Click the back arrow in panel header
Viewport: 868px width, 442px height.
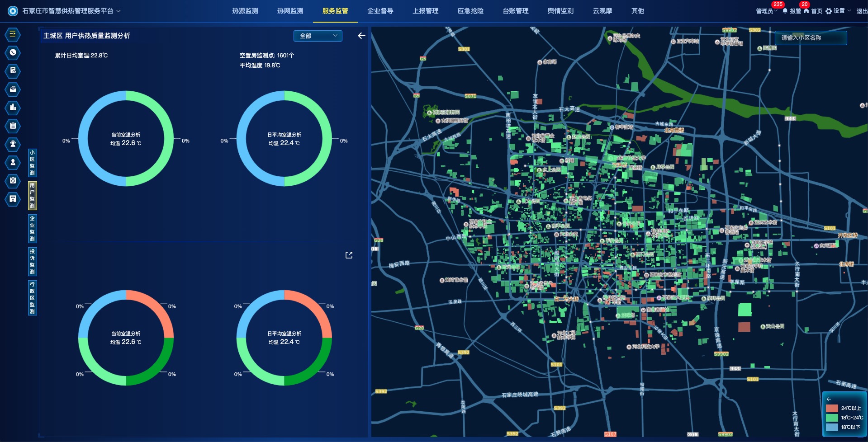coord(361,36)
